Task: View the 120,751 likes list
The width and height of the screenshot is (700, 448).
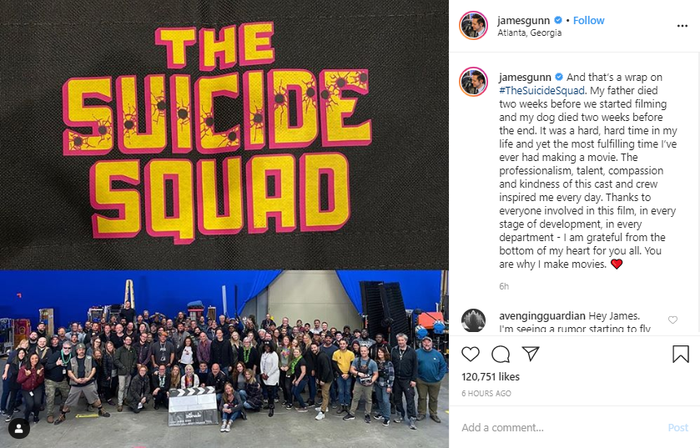Action: pos(490,377)
